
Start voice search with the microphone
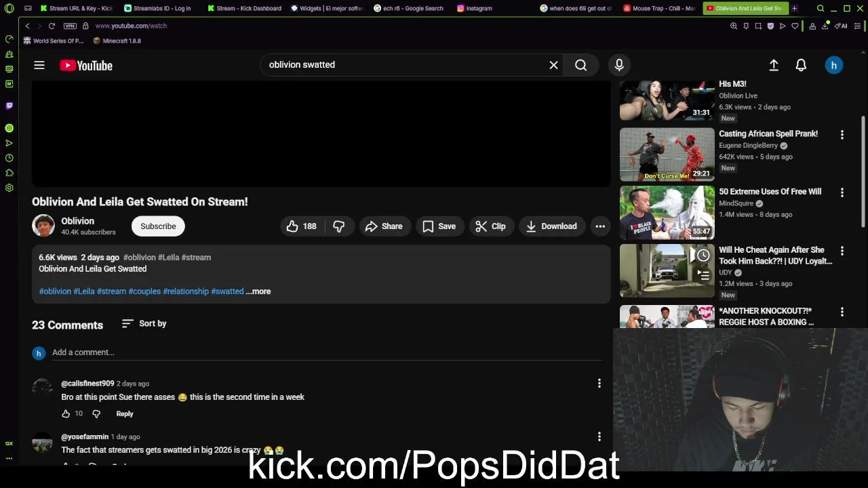(619, 65)
